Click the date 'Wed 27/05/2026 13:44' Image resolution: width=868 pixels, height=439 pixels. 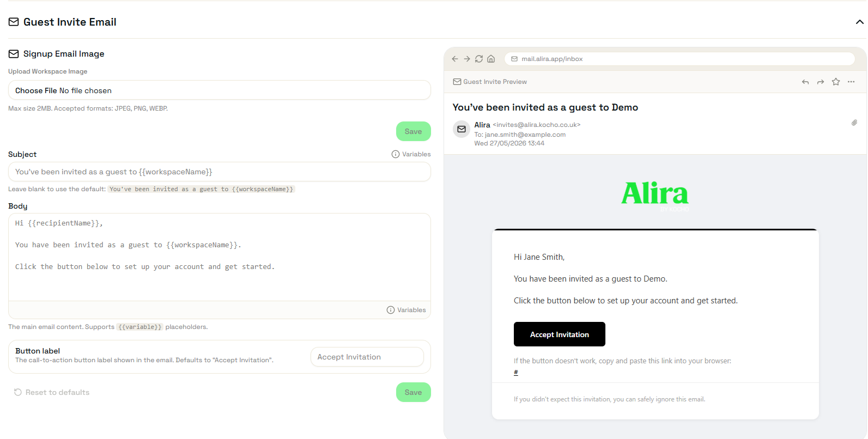[x=509, y=143]
